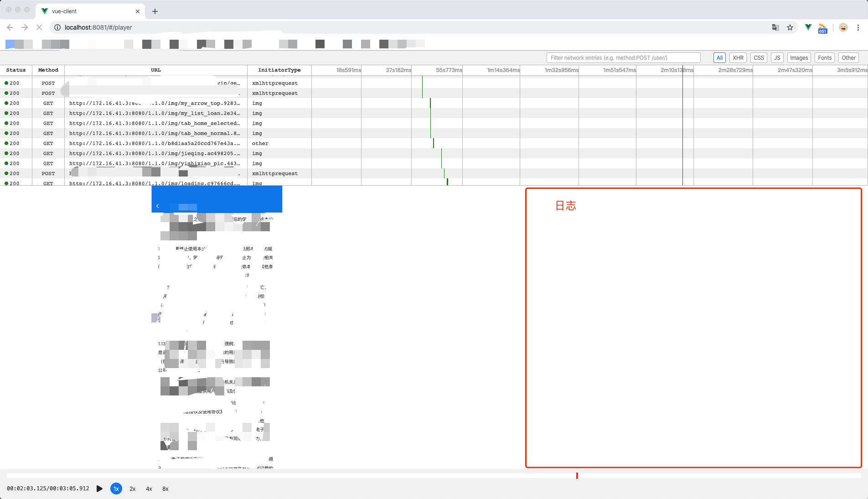The width and height of the screenshot is (868, 499).
Task: Click the InitiatorType column header
Action: pyautogui.click(x=279, y=70)
